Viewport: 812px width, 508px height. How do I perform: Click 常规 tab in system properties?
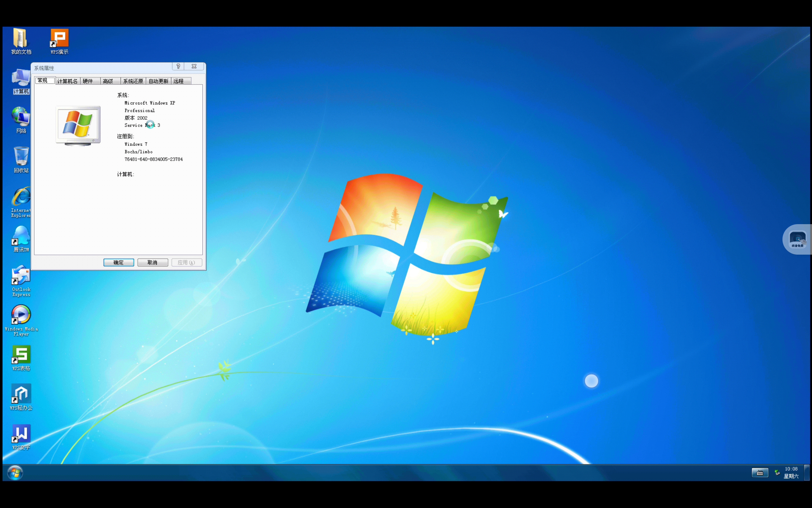click(x=43, y=80)
